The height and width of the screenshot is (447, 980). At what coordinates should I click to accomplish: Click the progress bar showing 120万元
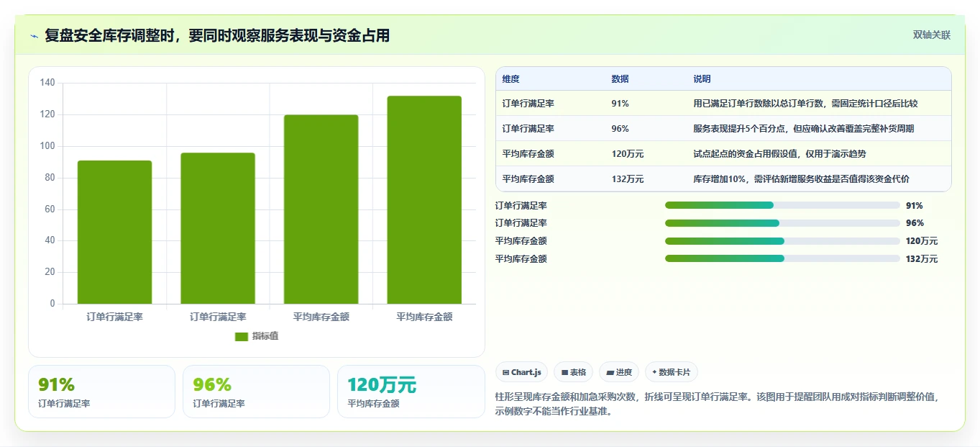[782, 241]
